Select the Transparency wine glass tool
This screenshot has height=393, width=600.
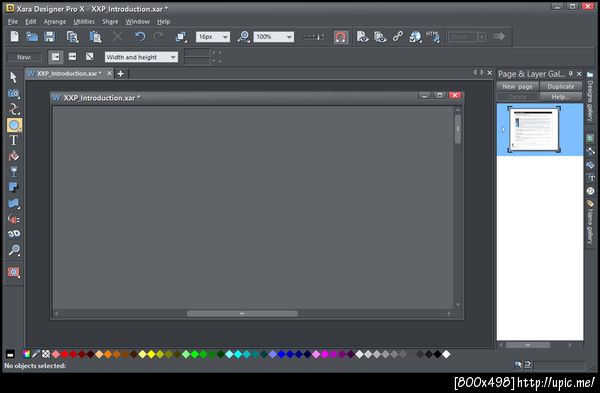click(14, 171)
